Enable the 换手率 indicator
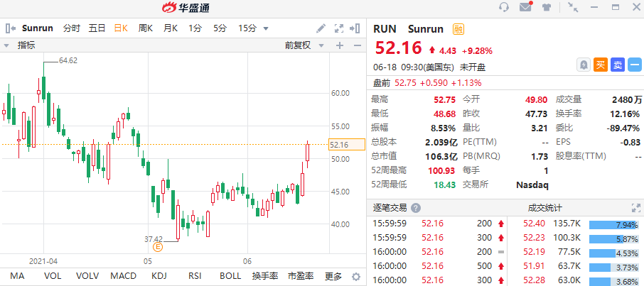Image resolution: width=644 pixels, height=286 pixels. coord(265,276)
